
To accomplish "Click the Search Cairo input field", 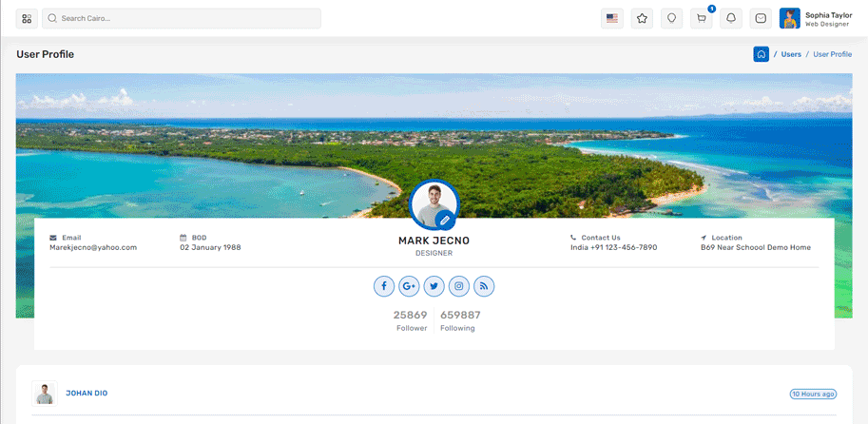I will (x=181, y=18).
